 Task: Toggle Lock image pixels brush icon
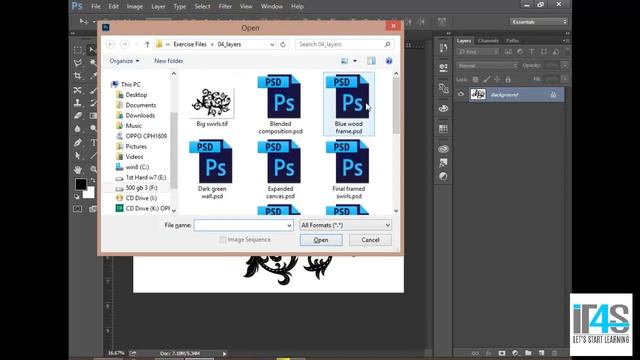pos(487,79)
